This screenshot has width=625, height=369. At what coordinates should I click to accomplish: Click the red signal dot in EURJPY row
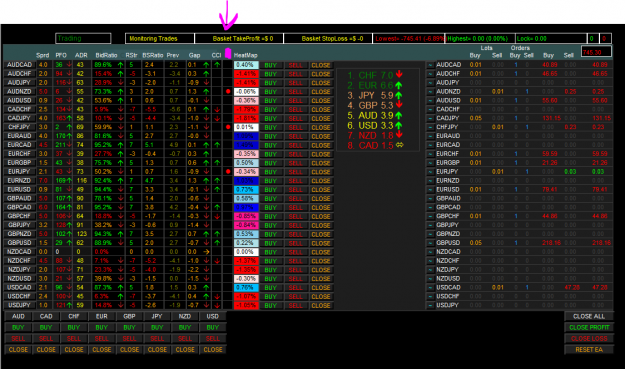(228, 172)
